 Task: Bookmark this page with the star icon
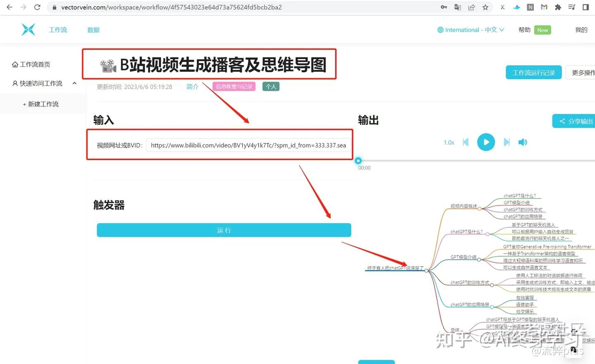pos(486,7)
